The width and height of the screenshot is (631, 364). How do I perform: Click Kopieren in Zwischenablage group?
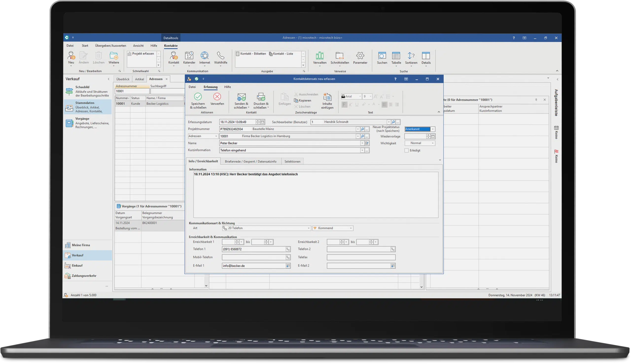303,100
